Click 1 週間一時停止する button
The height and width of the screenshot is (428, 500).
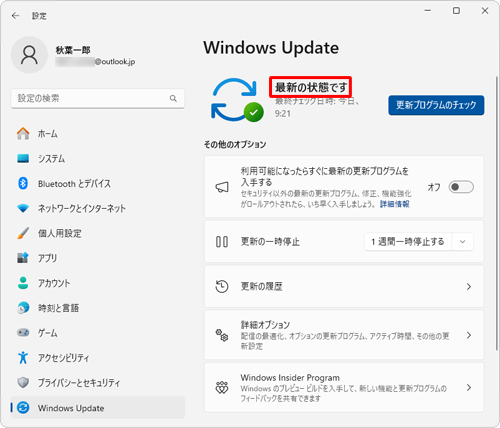tap(408, 242)
